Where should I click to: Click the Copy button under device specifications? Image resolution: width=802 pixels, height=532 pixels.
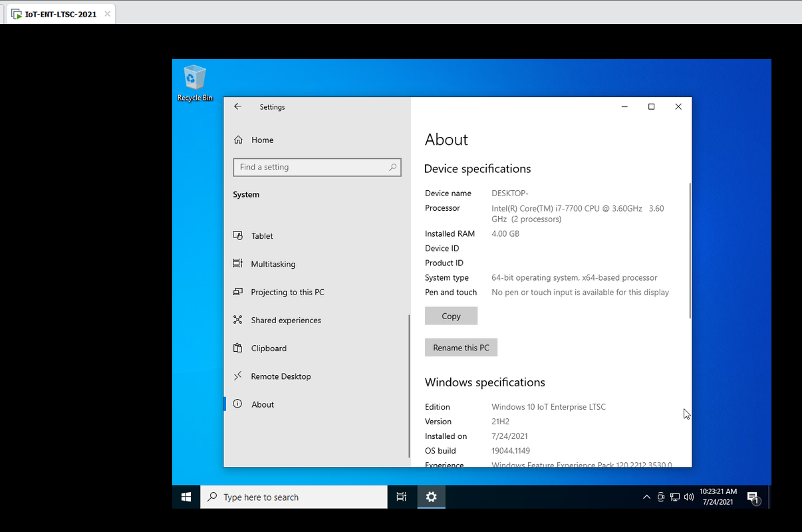point(451,316)
